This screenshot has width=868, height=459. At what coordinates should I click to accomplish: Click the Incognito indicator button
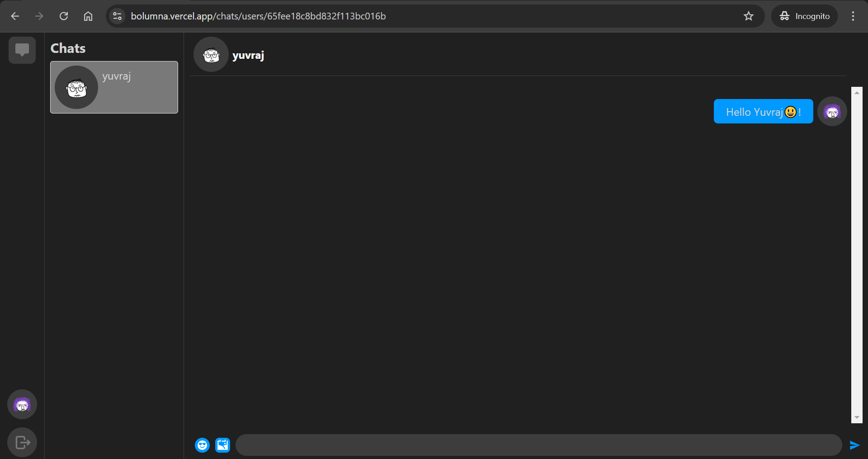click(x=804, y=16)
